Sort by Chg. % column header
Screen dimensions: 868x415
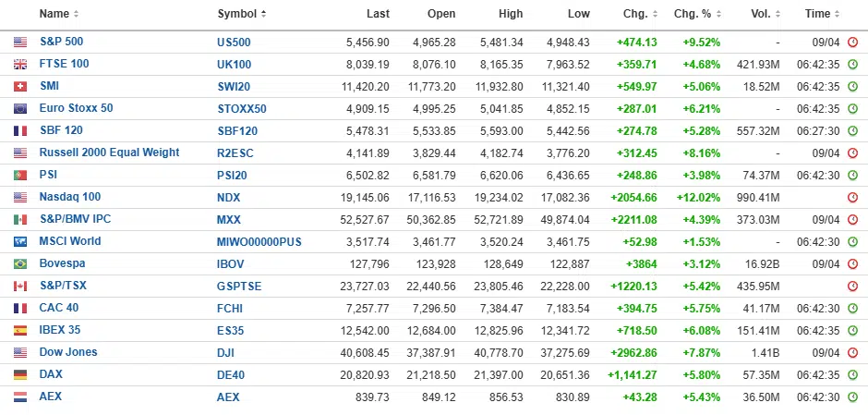(696, 14)
